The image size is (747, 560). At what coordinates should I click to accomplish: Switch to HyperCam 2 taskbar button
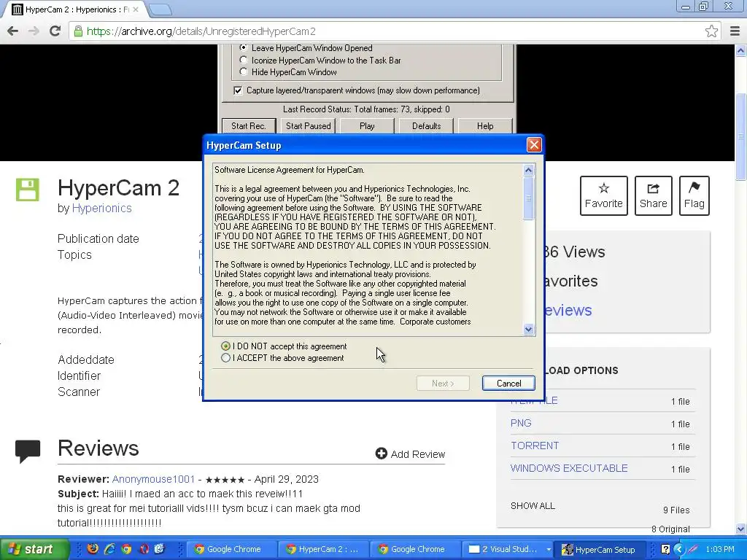(322, 549)
